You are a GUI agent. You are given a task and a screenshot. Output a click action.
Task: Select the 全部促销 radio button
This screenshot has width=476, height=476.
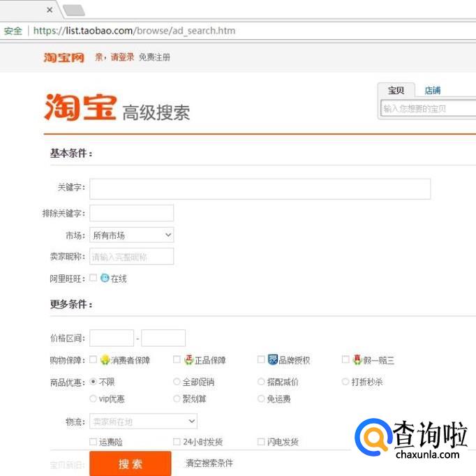tap(177, 382)
